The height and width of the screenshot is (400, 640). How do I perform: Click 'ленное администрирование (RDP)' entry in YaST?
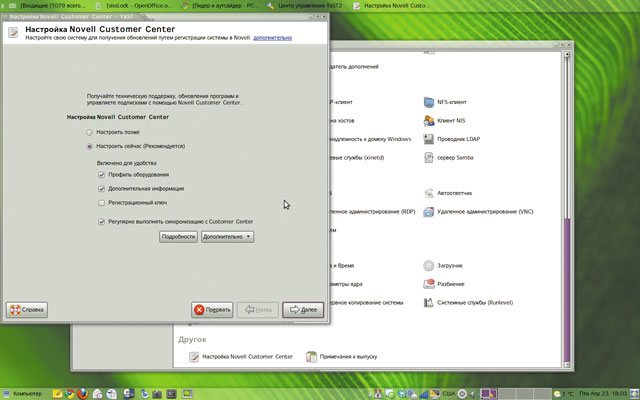tap(373, 212)
